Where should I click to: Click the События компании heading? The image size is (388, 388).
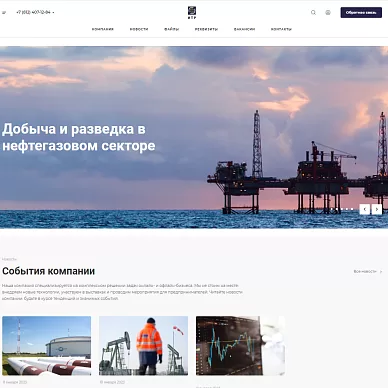pyautogui.click(x=49, y=271)
